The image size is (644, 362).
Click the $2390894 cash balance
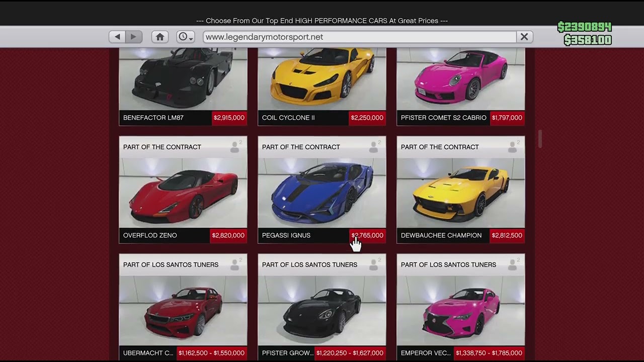pyautogui.click(x=585, y=27)
